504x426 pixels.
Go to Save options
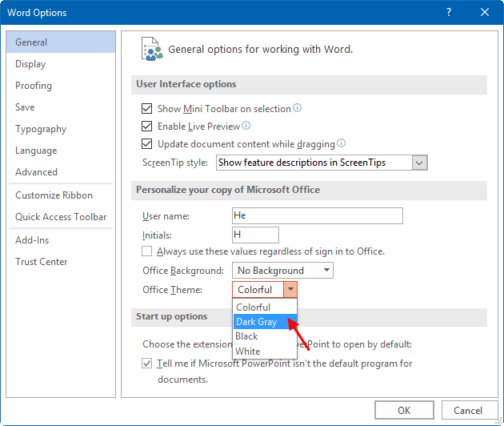pos(61,106)
